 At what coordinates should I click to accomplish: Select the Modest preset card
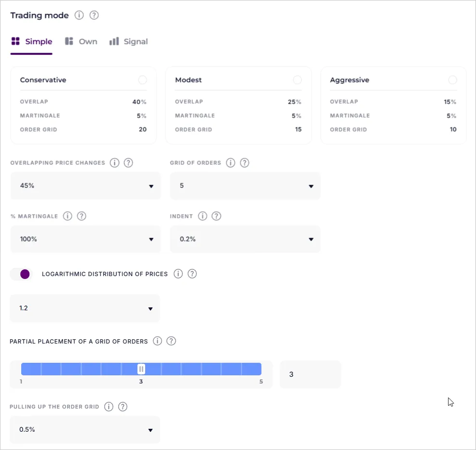(238, 105)
